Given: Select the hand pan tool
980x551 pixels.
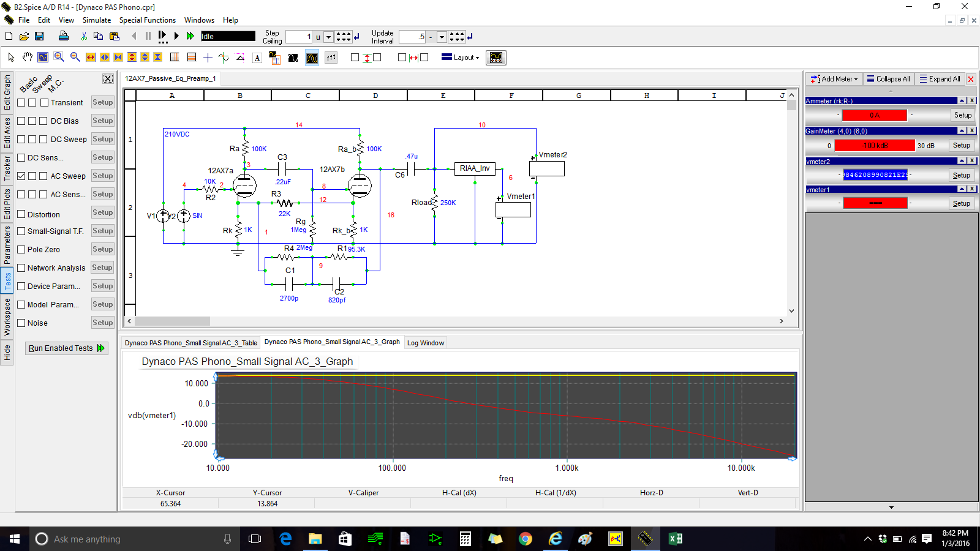Looking at the screenshot, I should (27, 58).
